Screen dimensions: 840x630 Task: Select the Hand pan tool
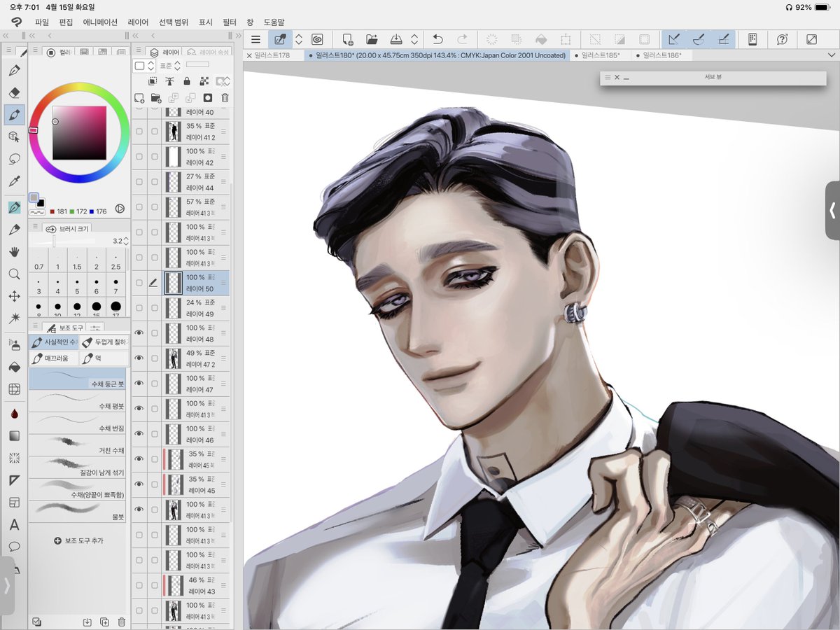click(x=14, y=252)
